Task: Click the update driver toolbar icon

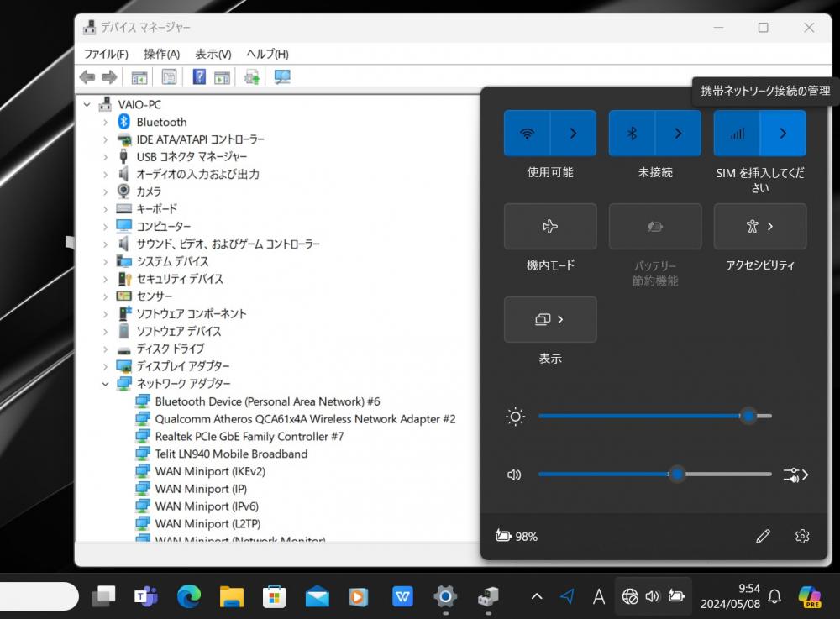Action: [251, 77]
